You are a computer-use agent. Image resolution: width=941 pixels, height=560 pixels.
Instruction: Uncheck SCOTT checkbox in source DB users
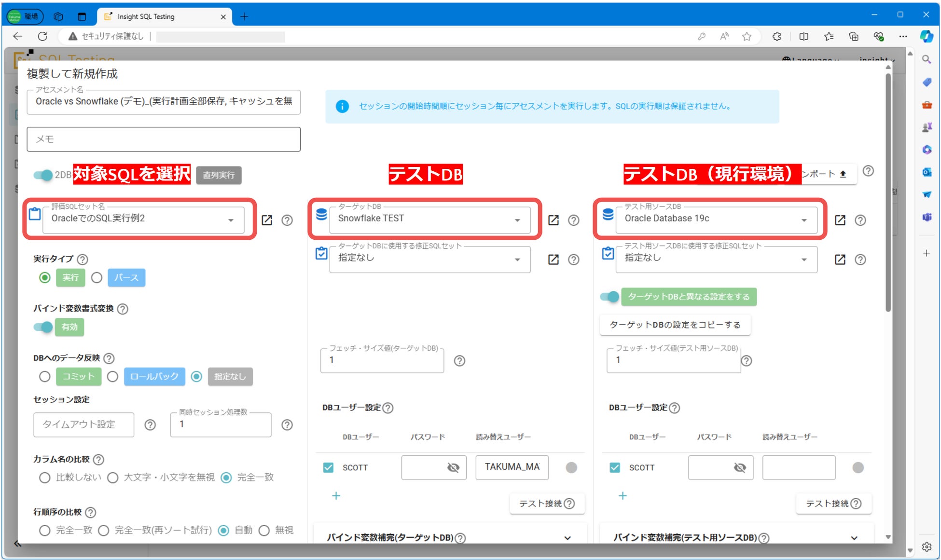(x=615, y=467)
